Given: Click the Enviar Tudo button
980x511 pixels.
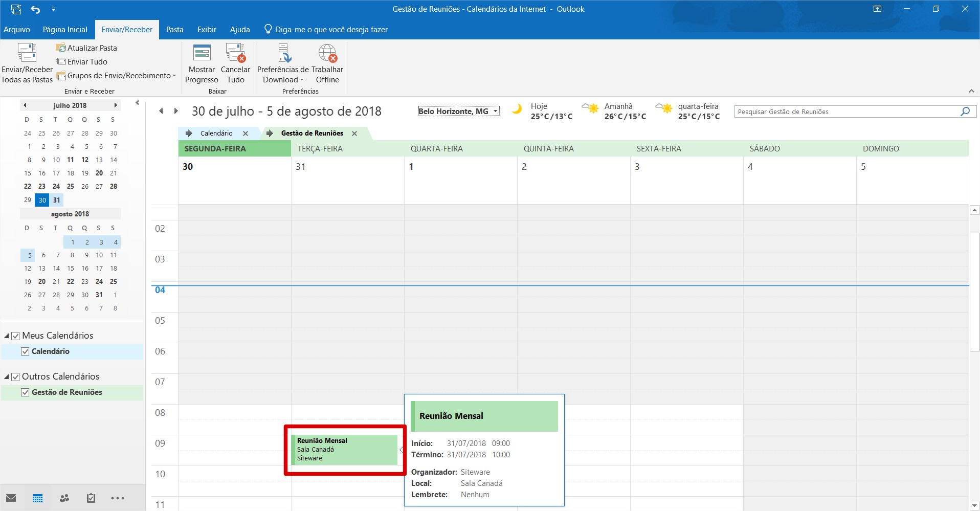Looking at the screenshot, I should (82, 62).
